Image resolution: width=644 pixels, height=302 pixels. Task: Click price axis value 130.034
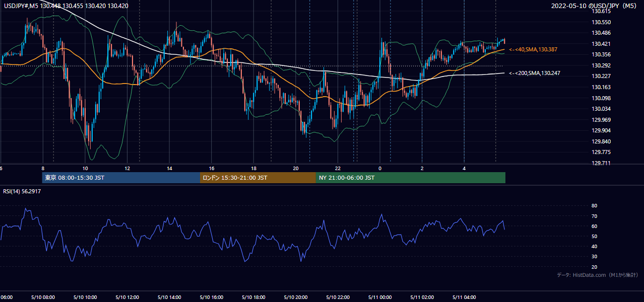pyautogui.click(x=602, y=109)
